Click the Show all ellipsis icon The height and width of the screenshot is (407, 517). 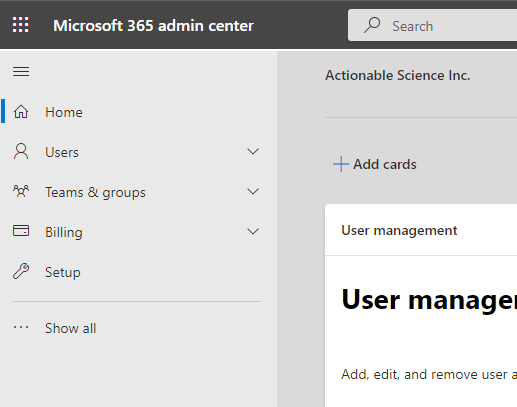21,327
